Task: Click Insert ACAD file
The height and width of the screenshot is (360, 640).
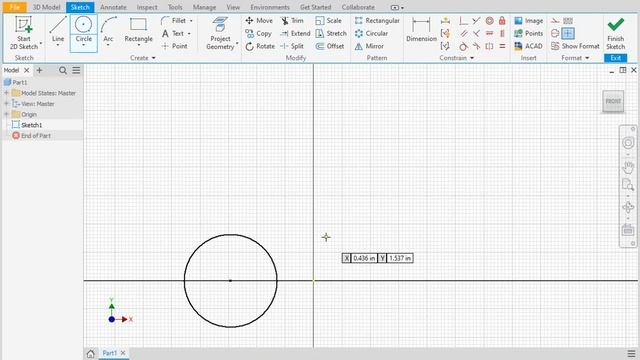Action: (x=529, y=46)
